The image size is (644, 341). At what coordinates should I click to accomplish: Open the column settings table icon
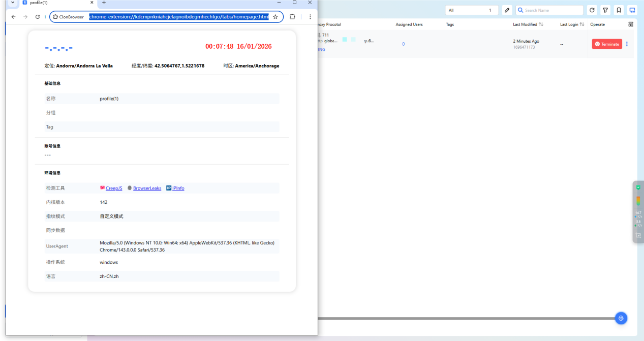tap(631, 24)
